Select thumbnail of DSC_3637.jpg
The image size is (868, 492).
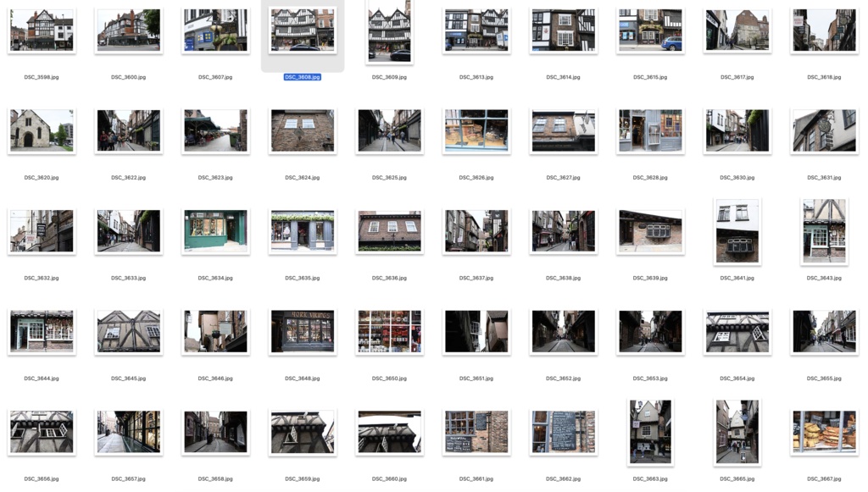pos(476,231)
